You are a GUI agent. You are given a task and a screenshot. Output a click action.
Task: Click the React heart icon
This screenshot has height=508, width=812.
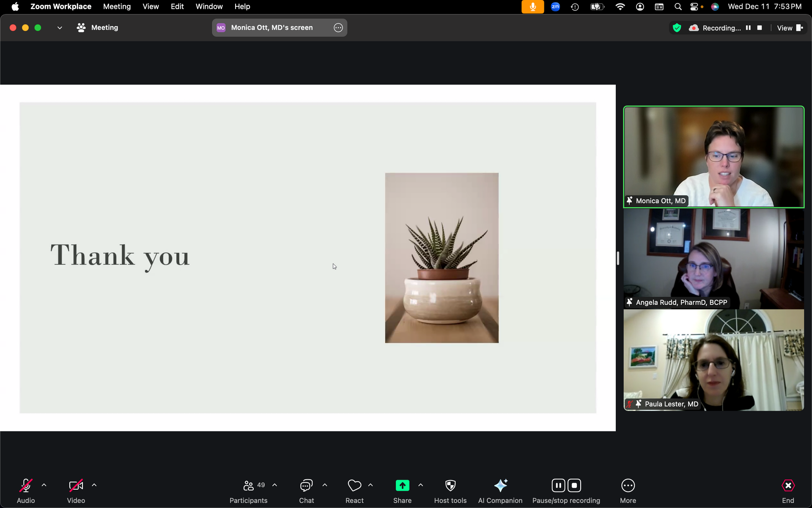click(x=354, y=486)
